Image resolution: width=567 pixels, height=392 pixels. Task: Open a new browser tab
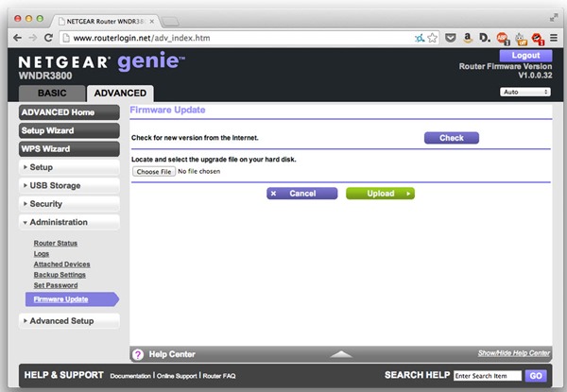click(170, 22)
